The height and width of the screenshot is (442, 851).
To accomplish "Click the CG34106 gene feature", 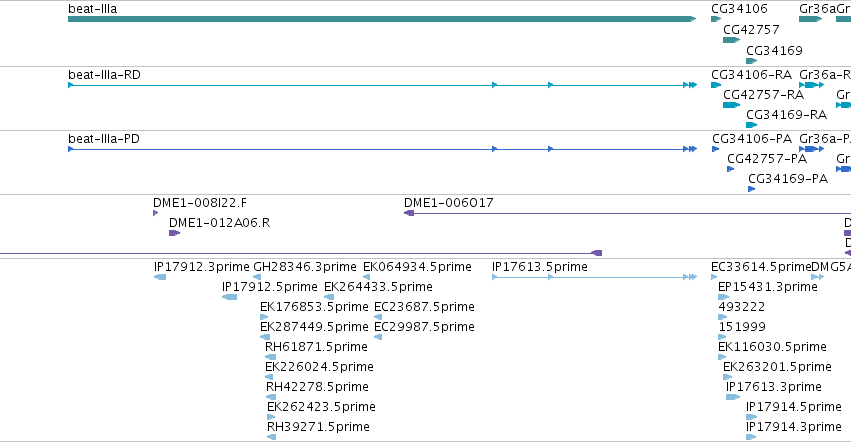I will [716, 19].
